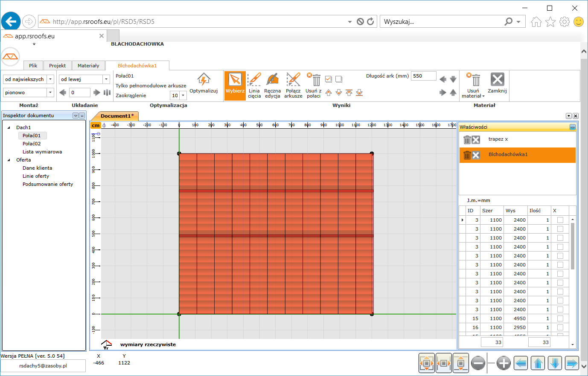Open the 'od najwiekszych' dropdown

tap(50, 79)
